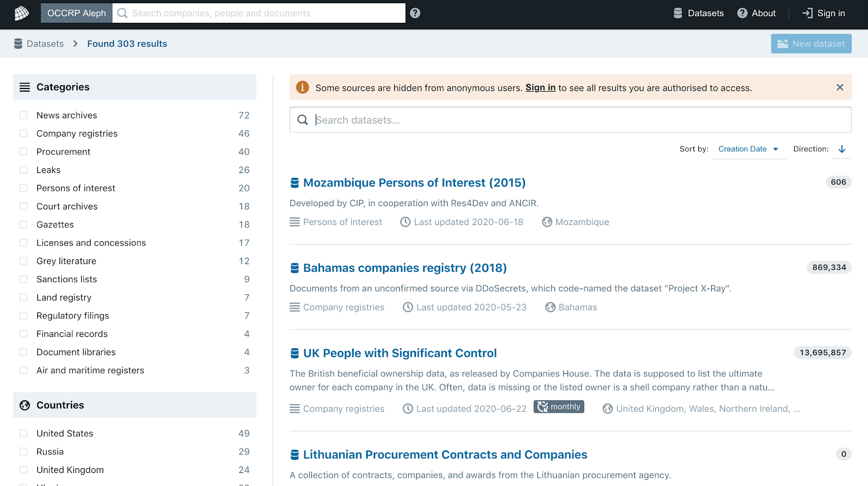The width and height of the screenshot is (868, 486).
Task: Dismiss the hidden sources notice with X
Action: point(840,87)
